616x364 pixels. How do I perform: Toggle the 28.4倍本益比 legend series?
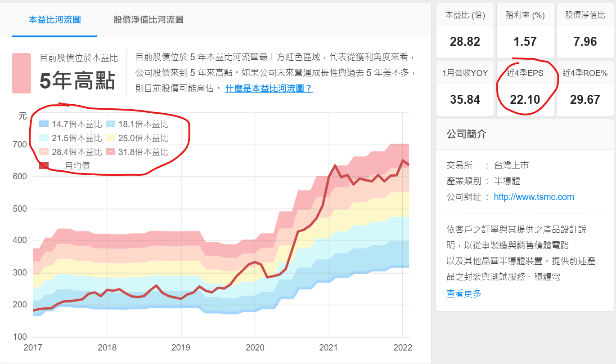tap(71, 152)
